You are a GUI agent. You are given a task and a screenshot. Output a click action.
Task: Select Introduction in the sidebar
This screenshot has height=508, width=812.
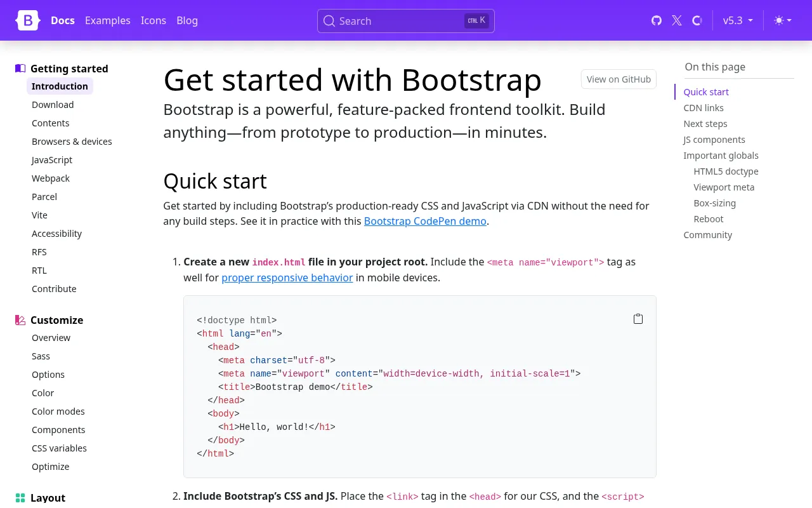[60, 86]
